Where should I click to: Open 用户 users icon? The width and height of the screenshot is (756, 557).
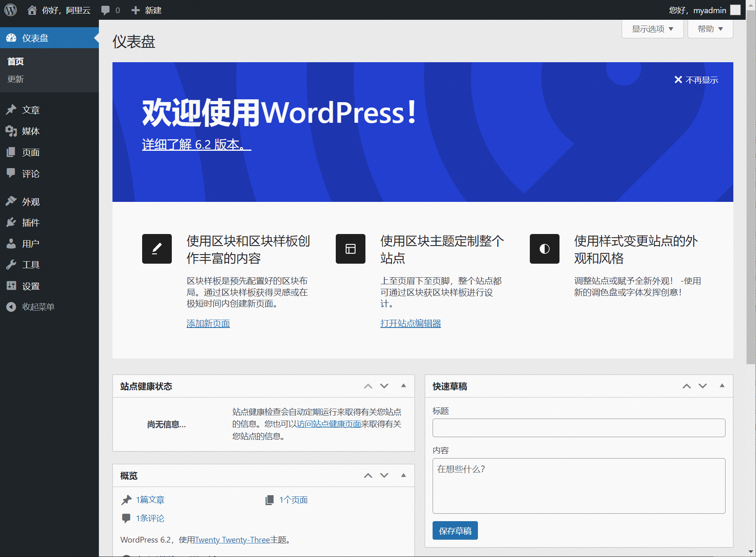tap(11, 243)
